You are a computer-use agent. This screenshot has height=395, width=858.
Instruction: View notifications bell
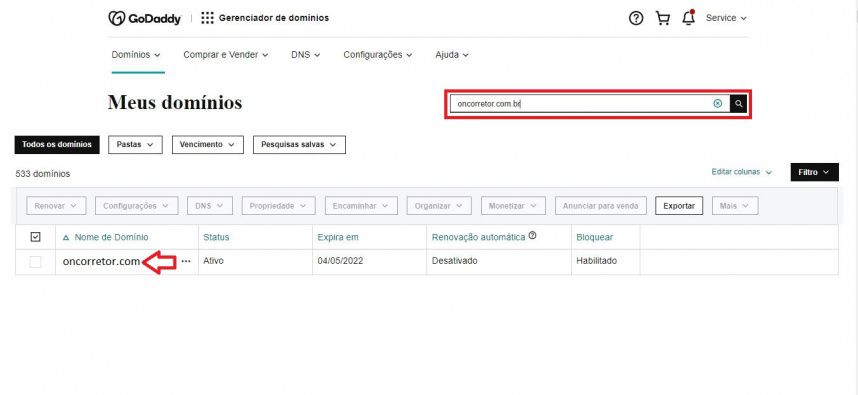pos(688,18)
